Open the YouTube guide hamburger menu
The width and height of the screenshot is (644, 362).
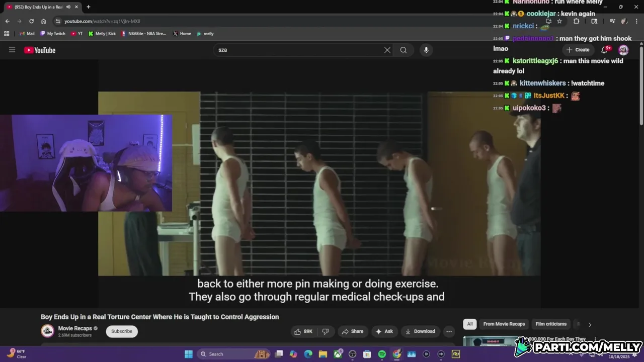tap(12, 50)
